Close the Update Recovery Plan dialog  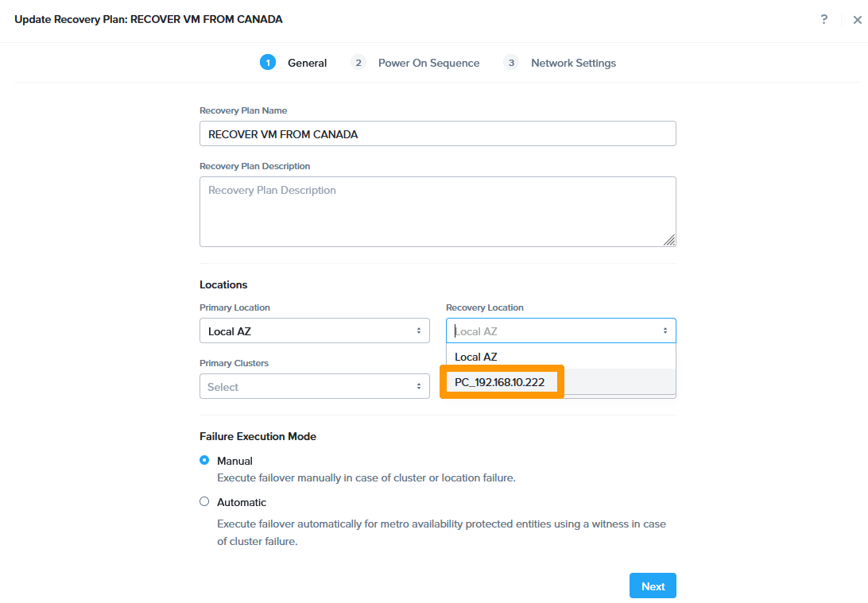click(x=857, y=20)
